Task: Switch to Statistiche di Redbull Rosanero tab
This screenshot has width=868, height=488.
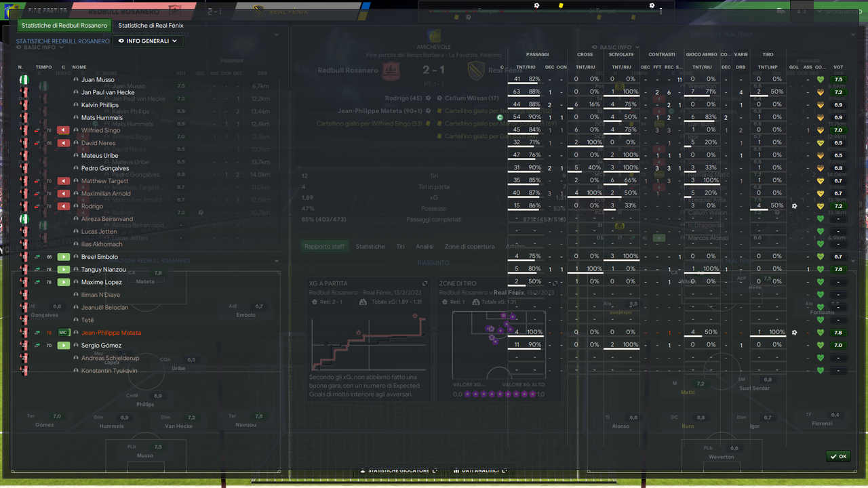Action: [x=64, y=26]
